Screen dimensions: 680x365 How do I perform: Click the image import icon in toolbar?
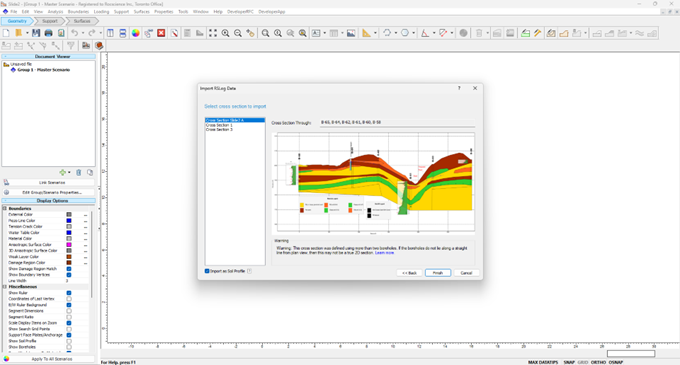pyautogui.click(x=351, y=33)
